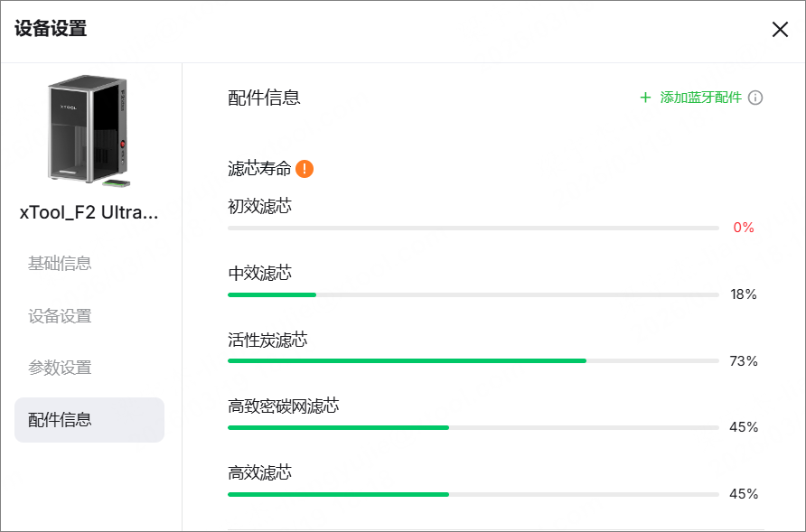Click the 初效滤芯 progress bar
The height and width of the screenshot is (532, 806).
coord(473,228)
